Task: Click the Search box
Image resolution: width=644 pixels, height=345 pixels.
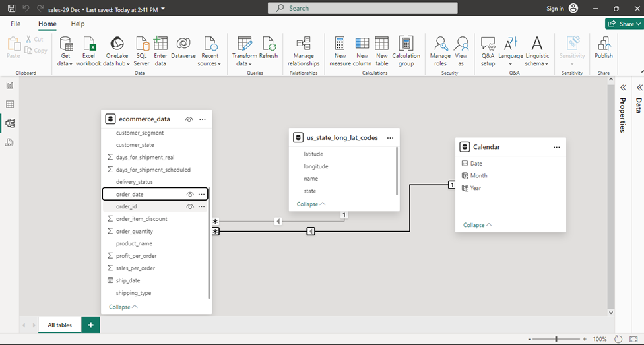Action: click(363, 8)
